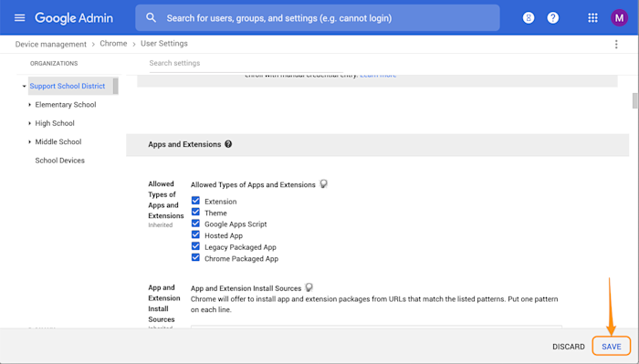
Task: Open the hamburger main menu
Action: [x=19, y=18]
